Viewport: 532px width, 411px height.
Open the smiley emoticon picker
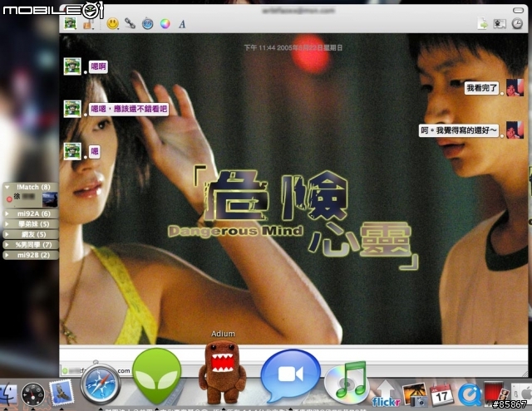pos(113,24)
